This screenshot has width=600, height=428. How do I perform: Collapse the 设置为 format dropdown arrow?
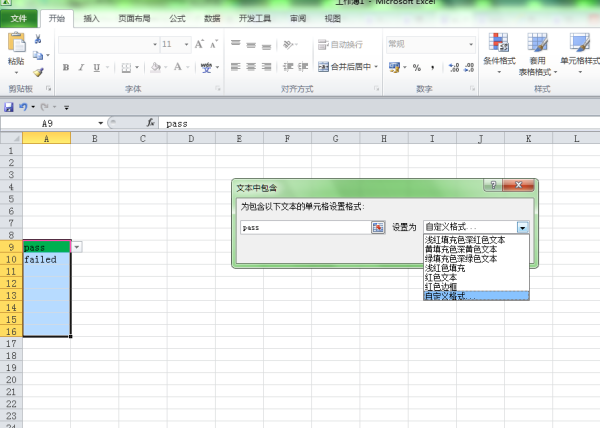(522, 227)
